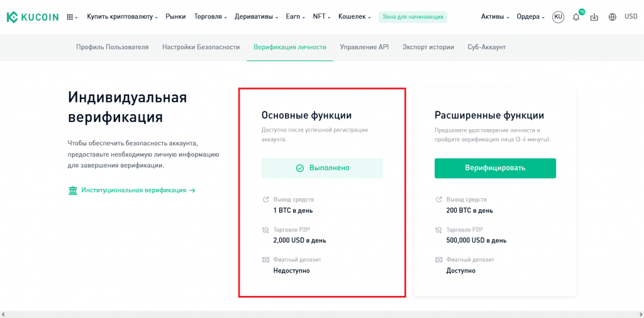Switch to Профиль Пользователя tab
The image size is (644, 318).
pos(113,47)
